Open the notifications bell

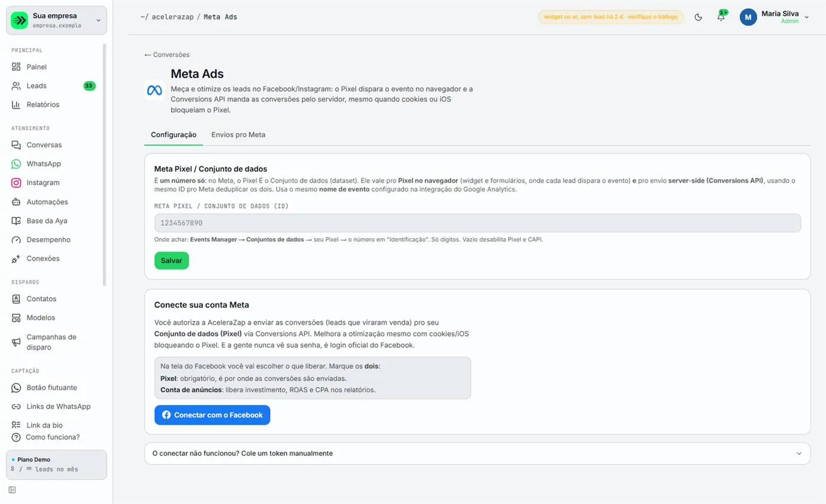point(721,17)
